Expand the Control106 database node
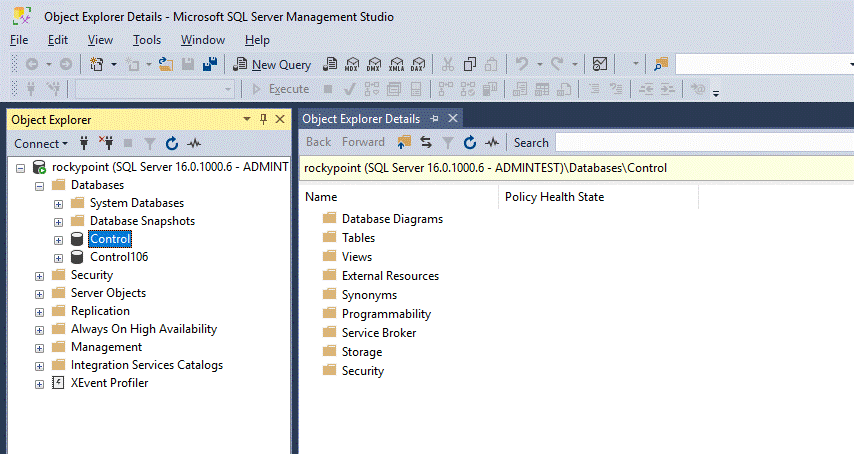The width and height of the screenshot is (854, 454). click(58, 258)
